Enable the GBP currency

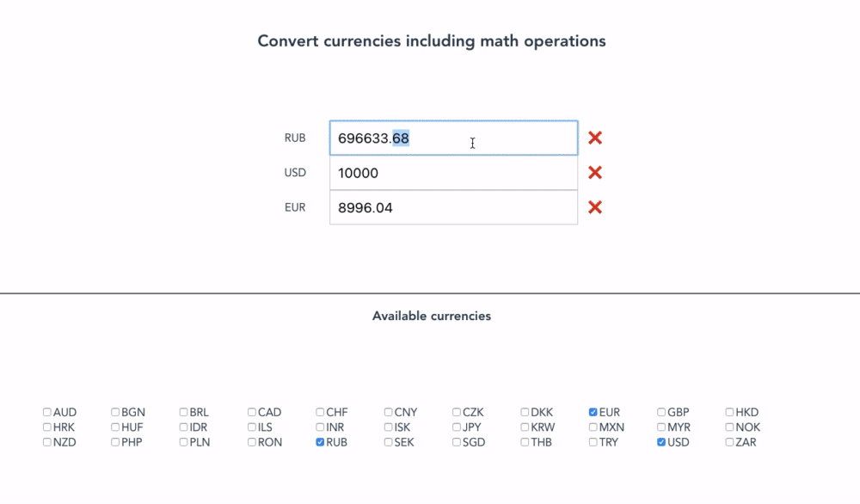(x=660, y=411)
